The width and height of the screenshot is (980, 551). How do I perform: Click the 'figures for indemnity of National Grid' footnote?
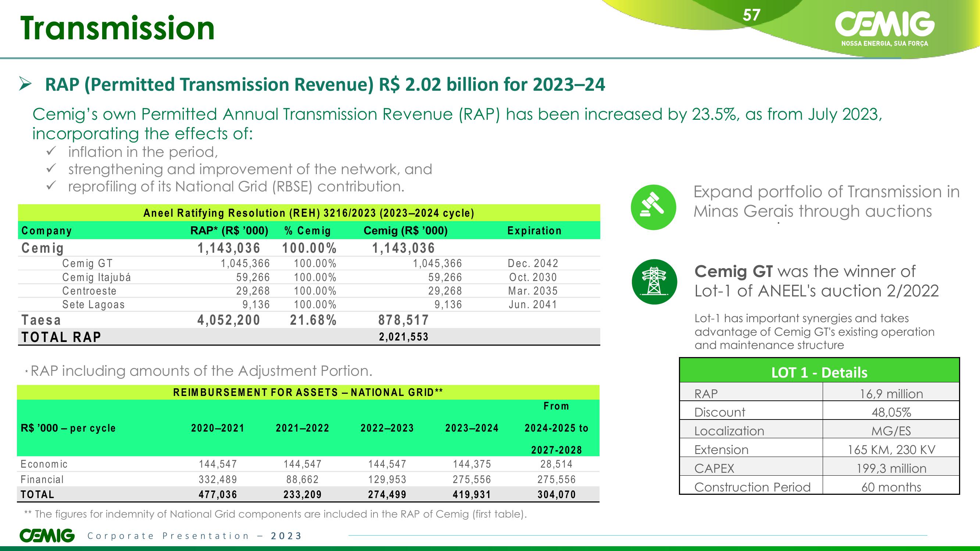click(x=275, y=514)
